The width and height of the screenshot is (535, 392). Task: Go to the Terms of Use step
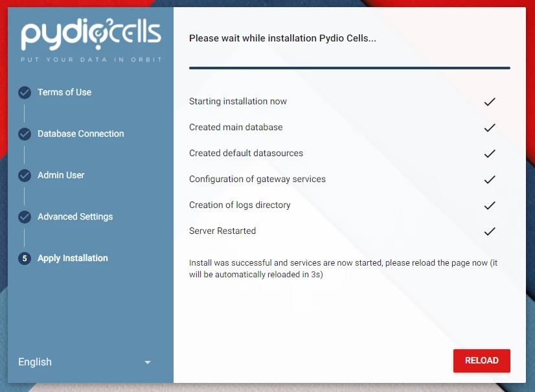(64, 93)
